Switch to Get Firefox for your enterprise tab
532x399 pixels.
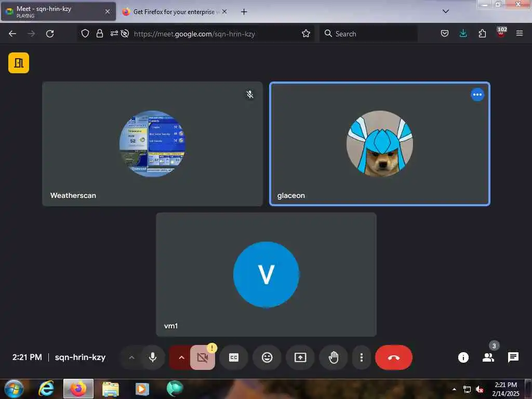174,12
